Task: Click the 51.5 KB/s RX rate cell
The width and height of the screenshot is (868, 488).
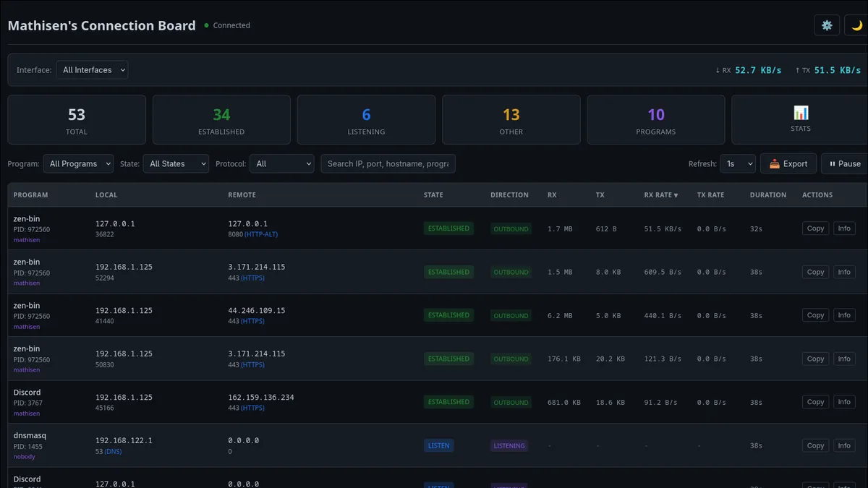Action: pos(663,228)
